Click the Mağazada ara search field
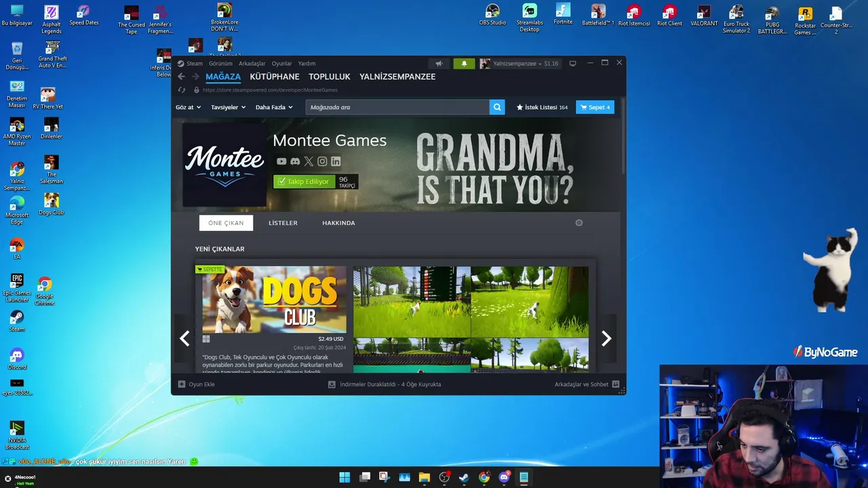The width and height of the screenshot is (868, 488). click(397, 107)
